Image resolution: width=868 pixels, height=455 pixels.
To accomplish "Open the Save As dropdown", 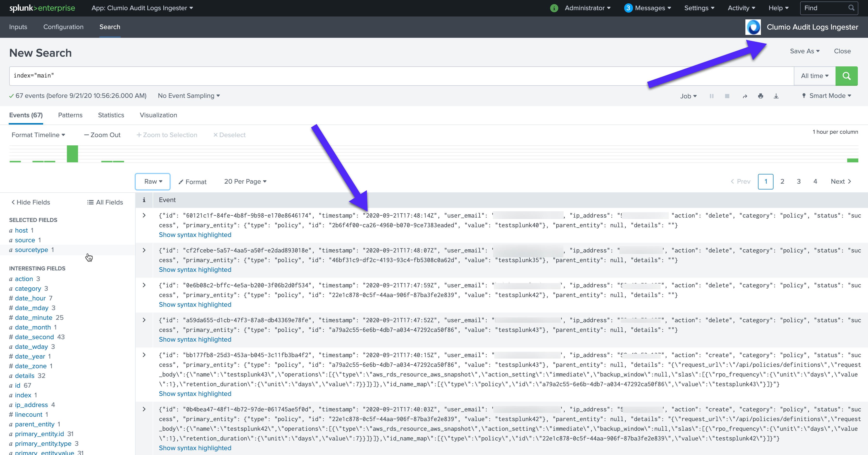I will coord(805,51).
